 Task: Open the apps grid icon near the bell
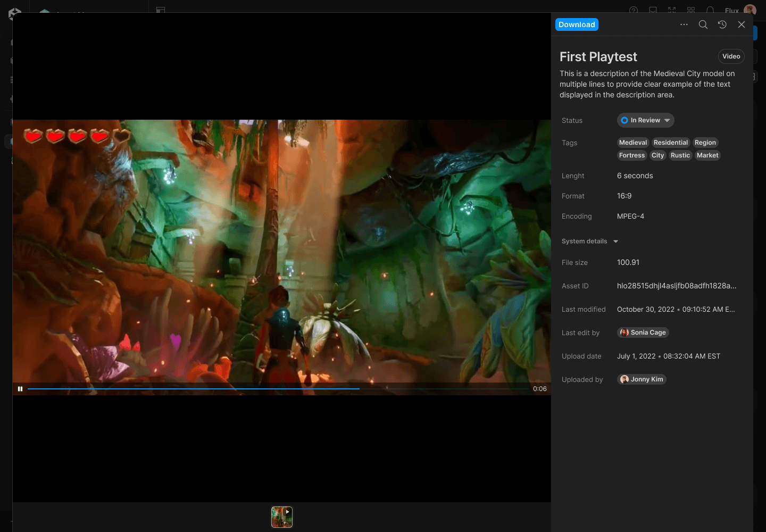[690, 10]
